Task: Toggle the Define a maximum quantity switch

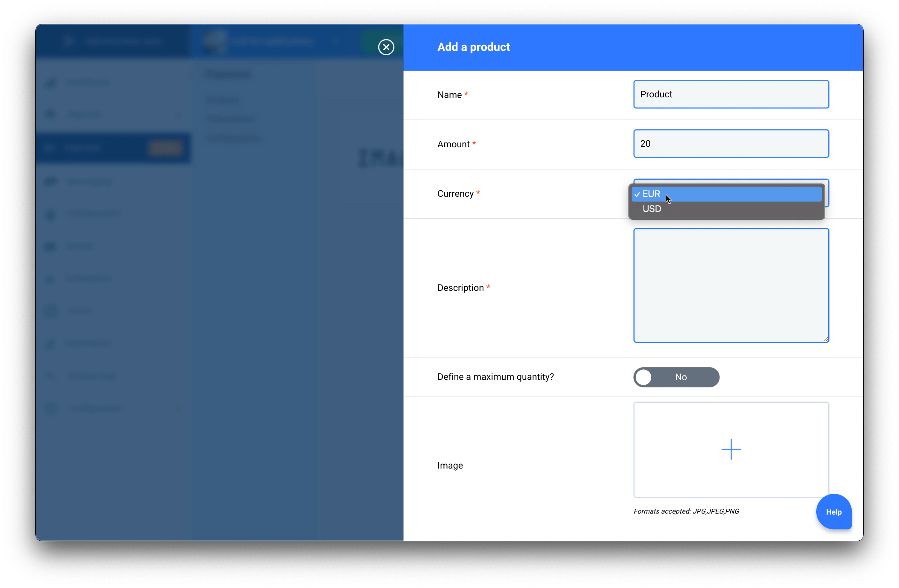Action: [676, 377]
